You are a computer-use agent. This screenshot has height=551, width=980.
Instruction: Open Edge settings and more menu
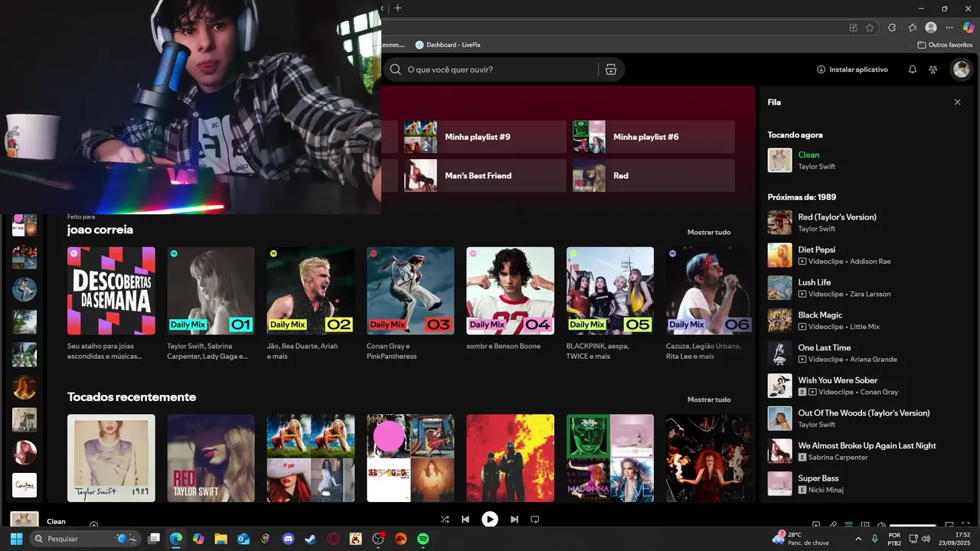949,28
